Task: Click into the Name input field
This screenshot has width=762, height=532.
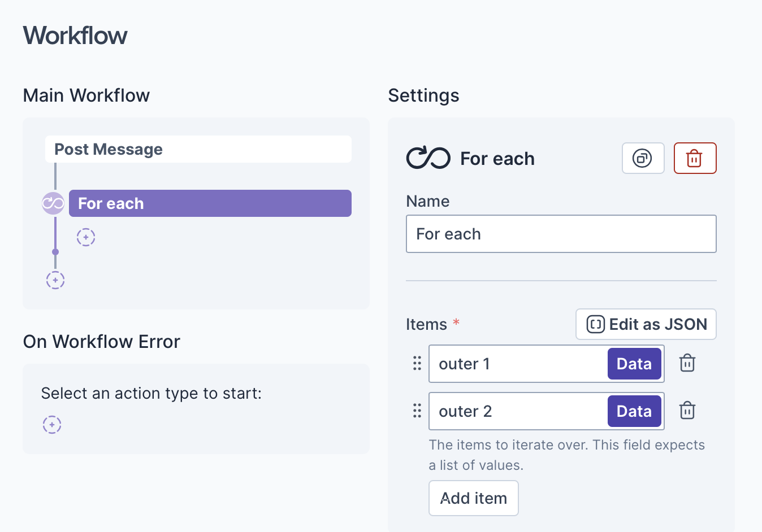Action: click(561, 234)
